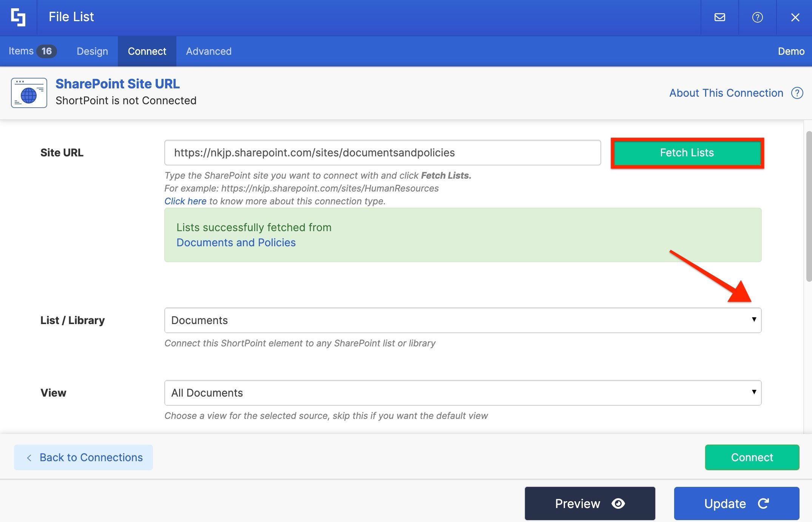Click the eye icon on Preview button
812x522 pixels.
click(x=618, y=503)
